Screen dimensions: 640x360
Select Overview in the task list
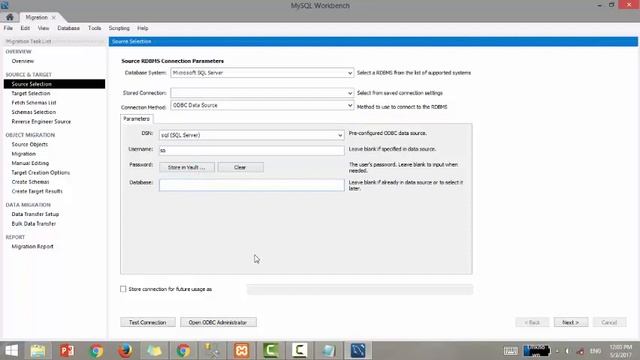click(x=23, y=61)
